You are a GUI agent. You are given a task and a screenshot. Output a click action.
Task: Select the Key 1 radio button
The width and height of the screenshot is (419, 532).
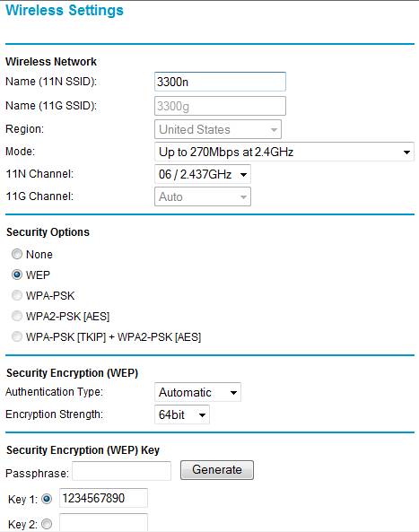47,499
